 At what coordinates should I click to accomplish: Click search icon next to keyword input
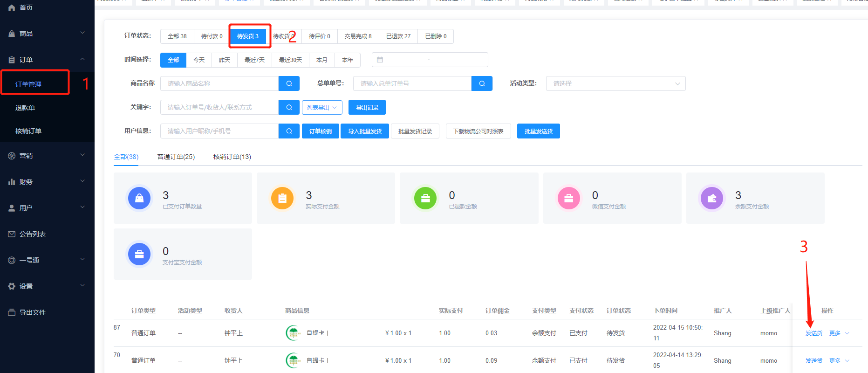289,107
